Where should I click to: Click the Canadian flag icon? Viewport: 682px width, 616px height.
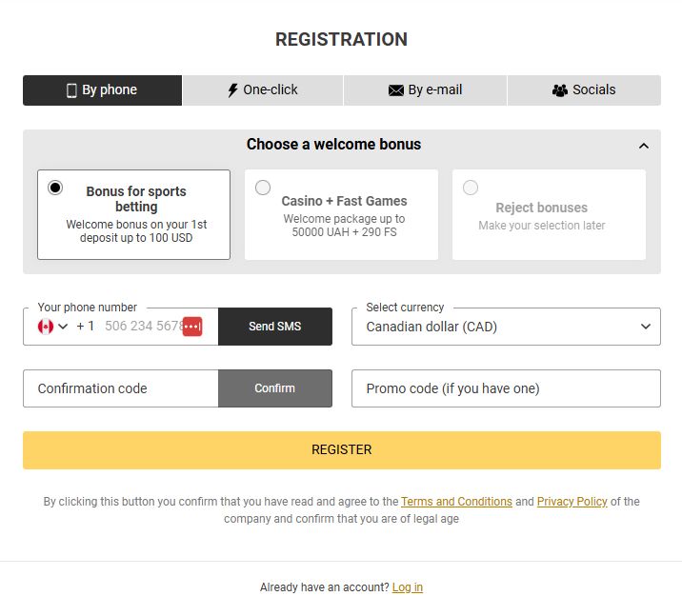click(45, 327)
